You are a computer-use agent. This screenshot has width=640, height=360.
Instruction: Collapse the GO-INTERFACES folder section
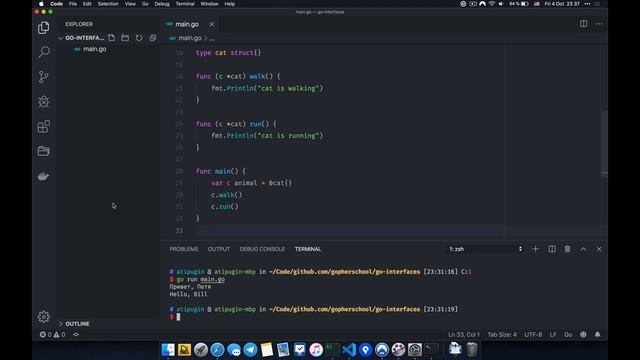pos(82,38)
